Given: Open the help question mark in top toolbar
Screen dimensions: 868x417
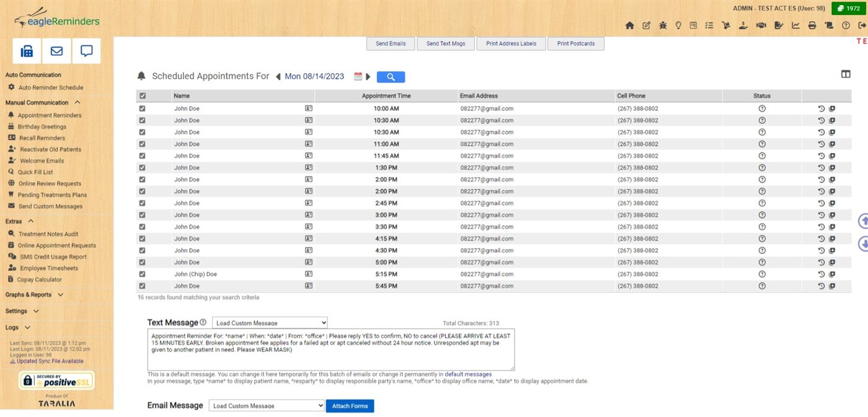Looking at the screenshot, I should [846, 25].
